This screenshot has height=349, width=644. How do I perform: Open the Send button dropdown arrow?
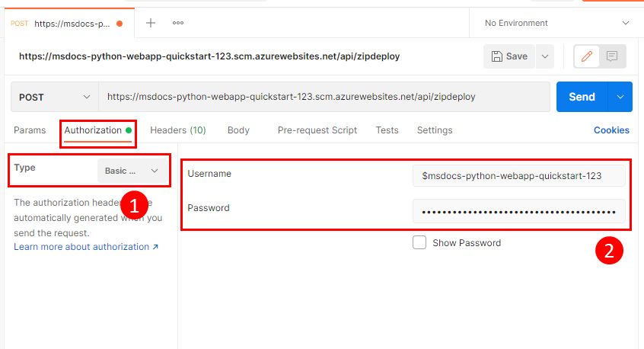click(620, 98)
